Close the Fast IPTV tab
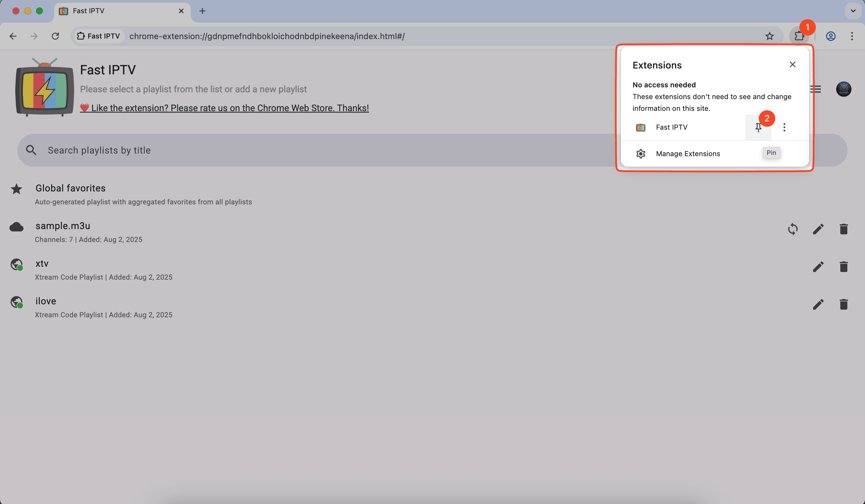 point(181,11)
